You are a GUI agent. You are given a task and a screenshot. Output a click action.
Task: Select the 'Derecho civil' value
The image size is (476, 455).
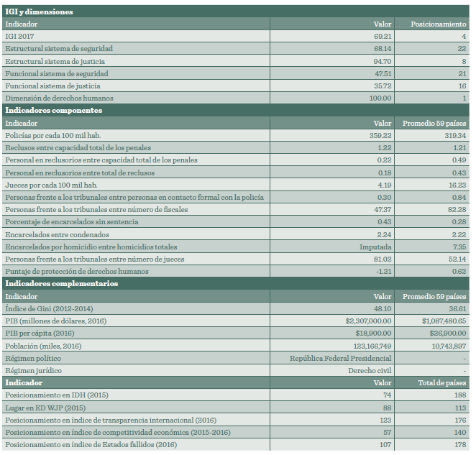(x=370, y=370)
